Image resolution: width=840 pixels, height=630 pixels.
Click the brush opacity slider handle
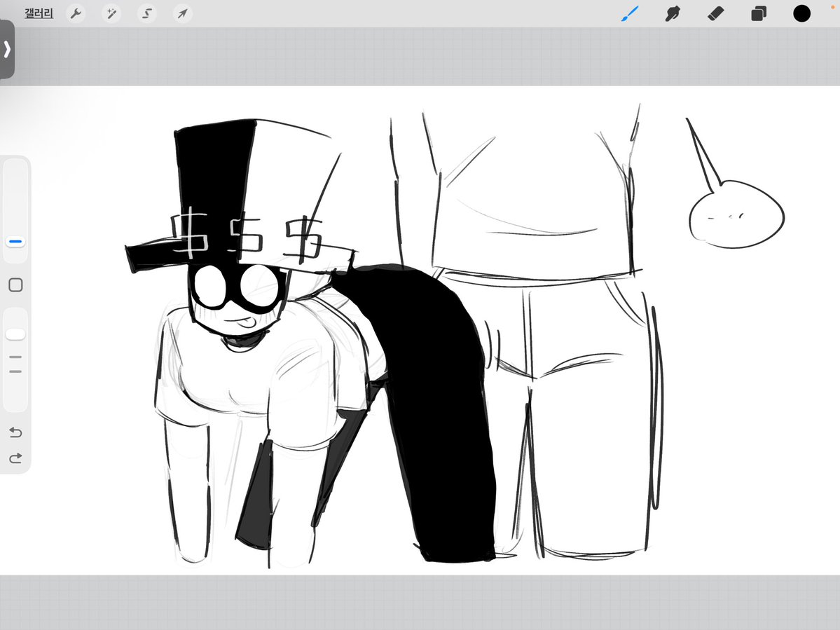(x=15, y=334)
